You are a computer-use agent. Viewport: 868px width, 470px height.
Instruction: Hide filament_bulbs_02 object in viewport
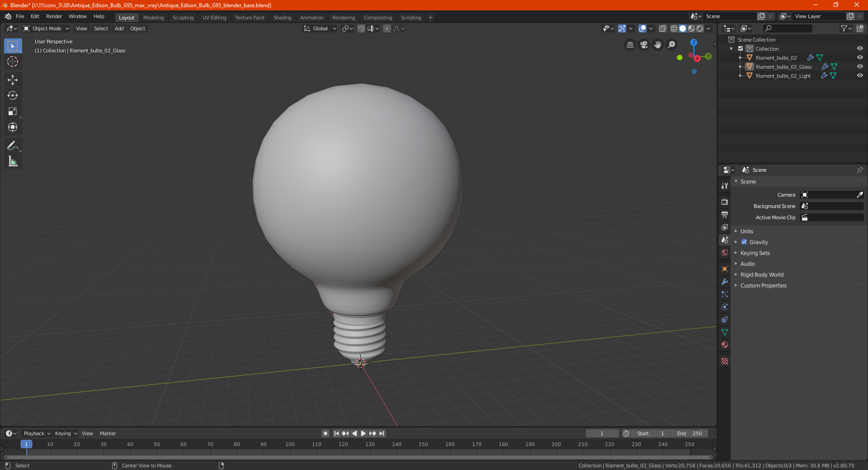point(860,57)
